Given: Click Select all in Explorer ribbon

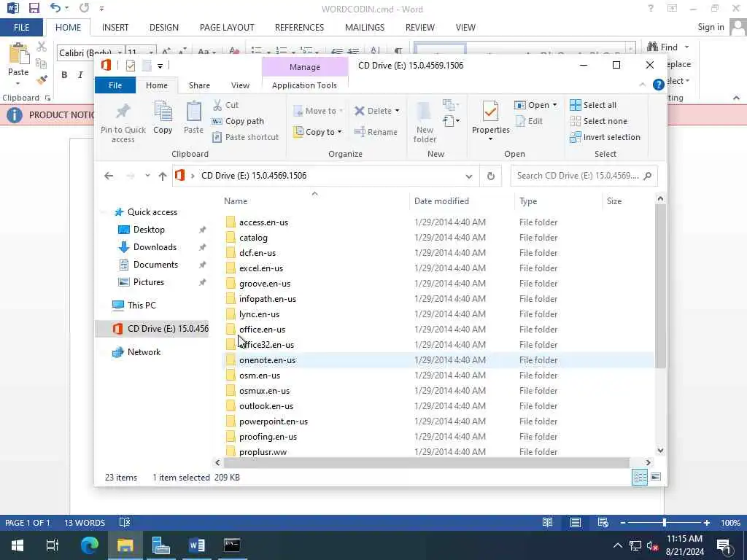Looking at the screenshot, I should click(593, 105).
